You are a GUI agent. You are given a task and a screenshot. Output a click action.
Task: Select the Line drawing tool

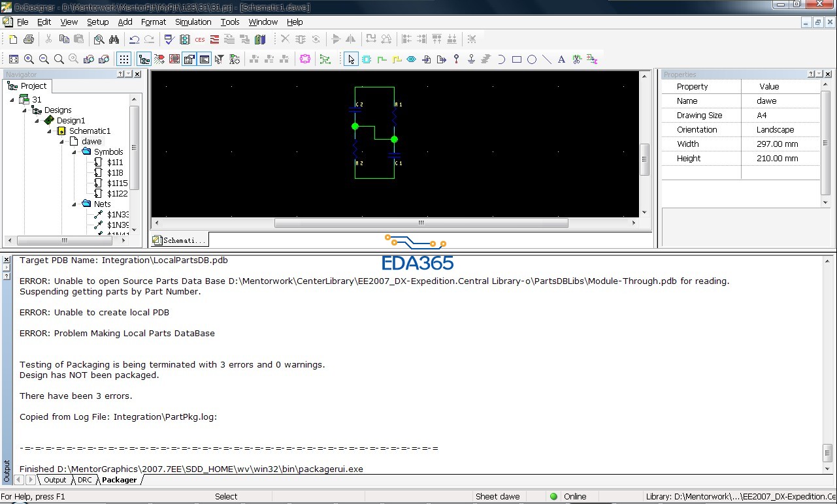[546, 59]
